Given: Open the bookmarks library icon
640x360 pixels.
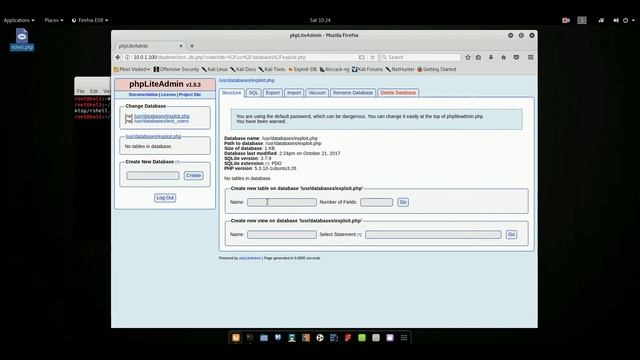Looking at the screenshot, I should (x=479, y=58).
